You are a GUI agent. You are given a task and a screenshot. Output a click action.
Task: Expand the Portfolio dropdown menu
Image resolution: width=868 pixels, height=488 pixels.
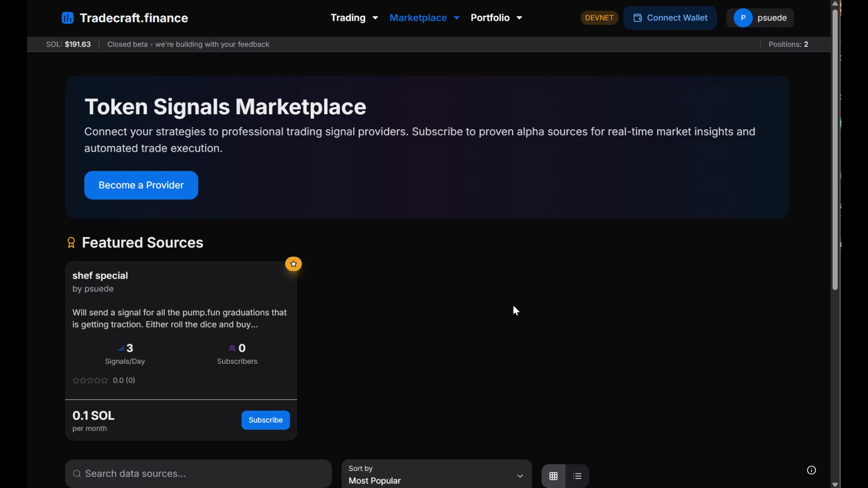coord(496,18)
